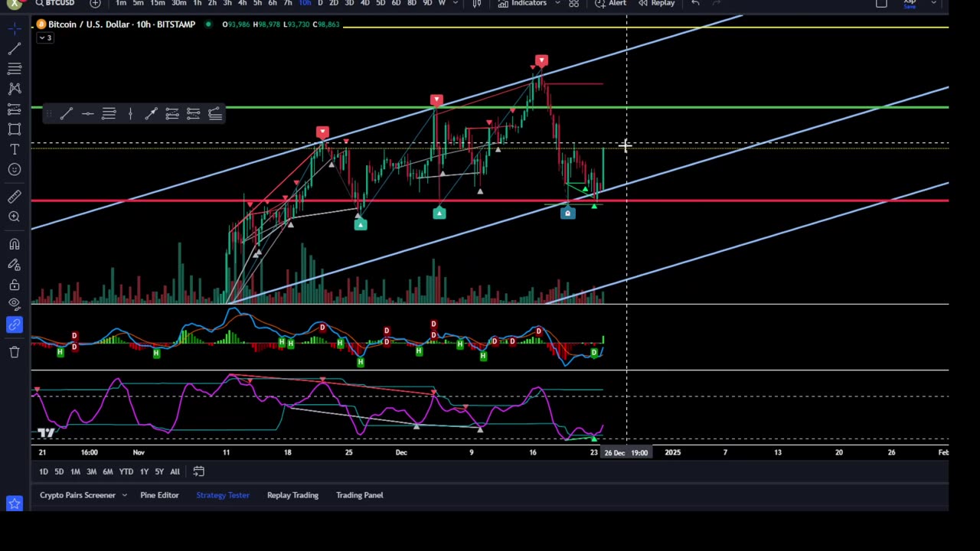This screenshot has width=980, height=551.
Task: Expand the Crypto Pairs Screener dropdown arrow
Action: (124, 495)
